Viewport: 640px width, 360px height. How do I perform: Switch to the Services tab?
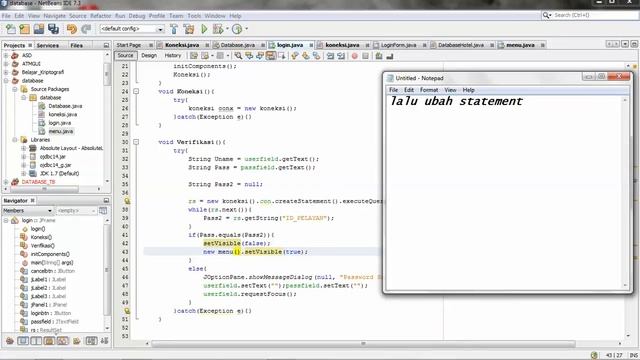coord(48,45)
